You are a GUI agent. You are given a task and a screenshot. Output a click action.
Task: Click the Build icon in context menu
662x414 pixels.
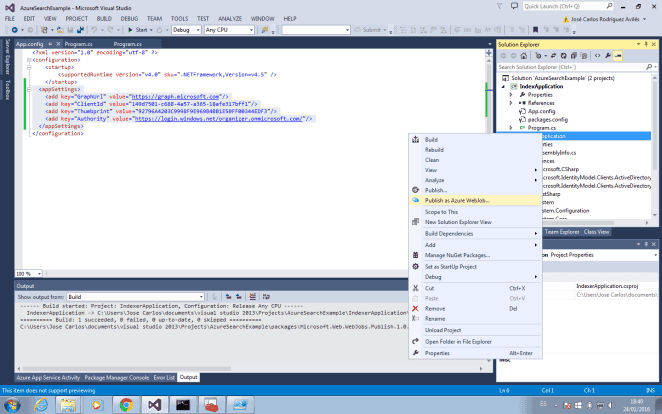pyautogui.click(x=416, y=139)
